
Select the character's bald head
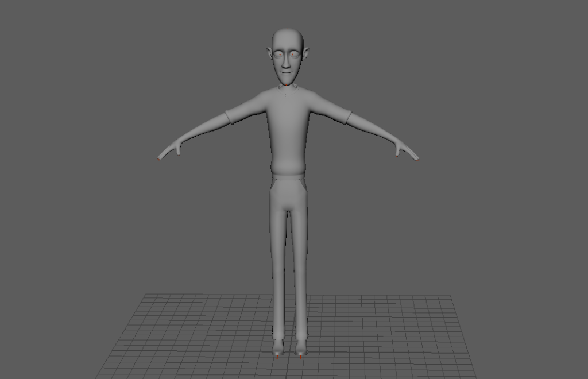[287, 40]
